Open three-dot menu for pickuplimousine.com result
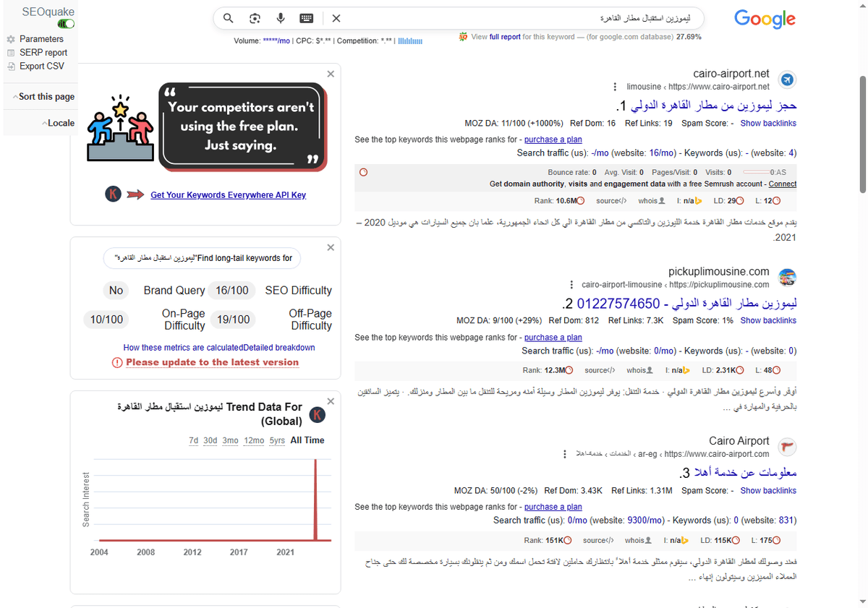 click(571, 285)
